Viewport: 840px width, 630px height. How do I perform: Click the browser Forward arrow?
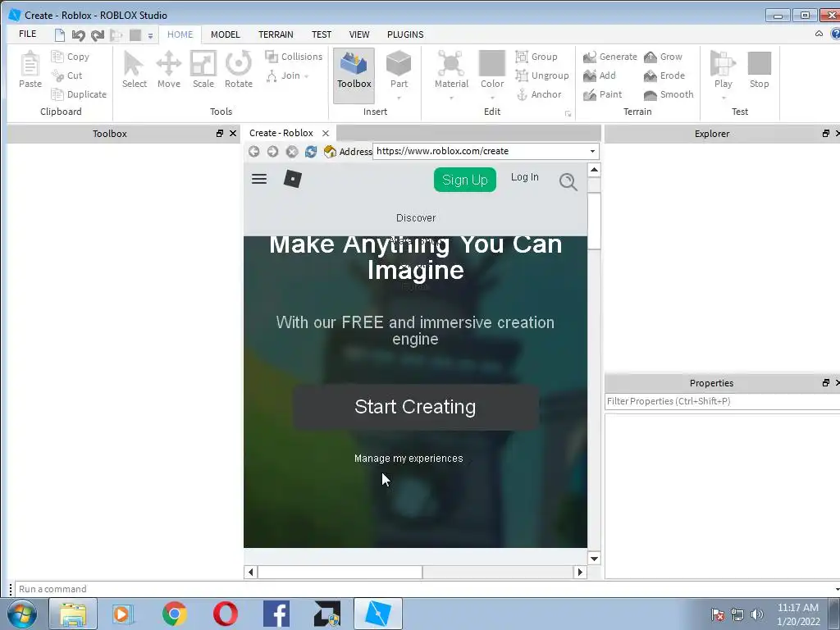[272, 152]
